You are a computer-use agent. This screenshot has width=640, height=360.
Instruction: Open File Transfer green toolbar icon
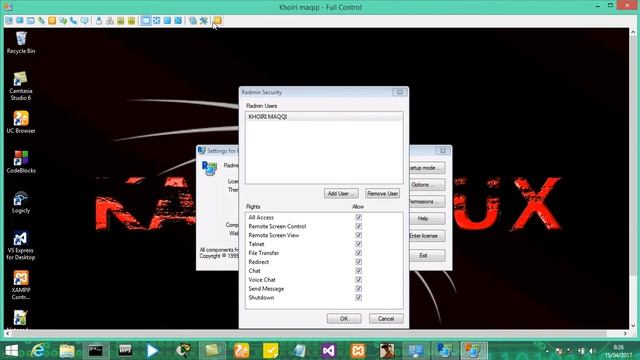point(41,20)
